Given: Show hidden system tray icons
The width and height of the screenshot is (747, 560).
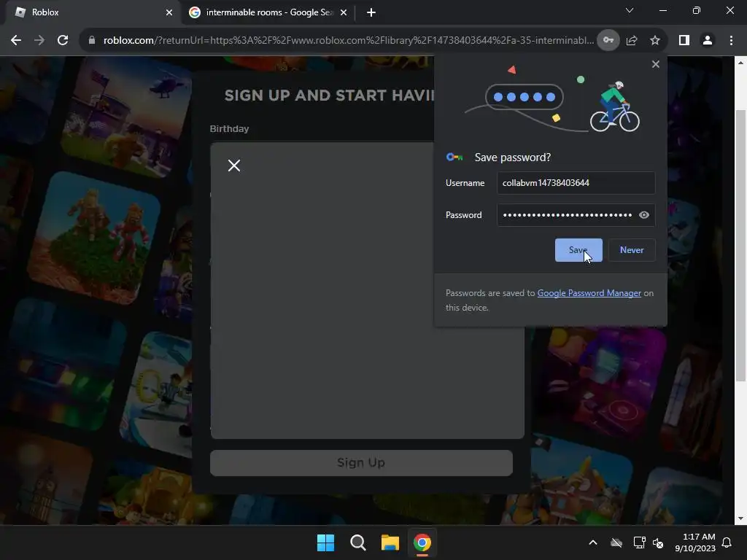Looking at the screenshot, I should point(592,542).
